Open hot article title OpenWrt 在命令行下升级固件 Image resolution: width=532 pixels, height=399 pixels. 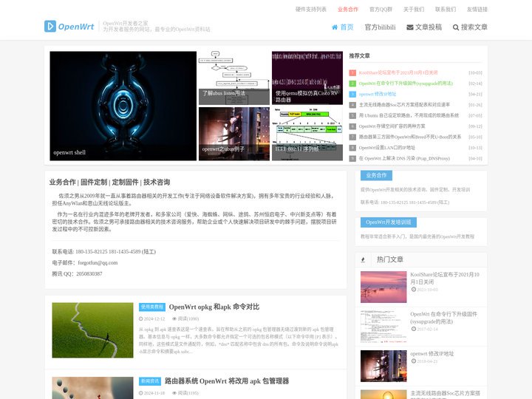pyautogui.click(x=444, y=318)
